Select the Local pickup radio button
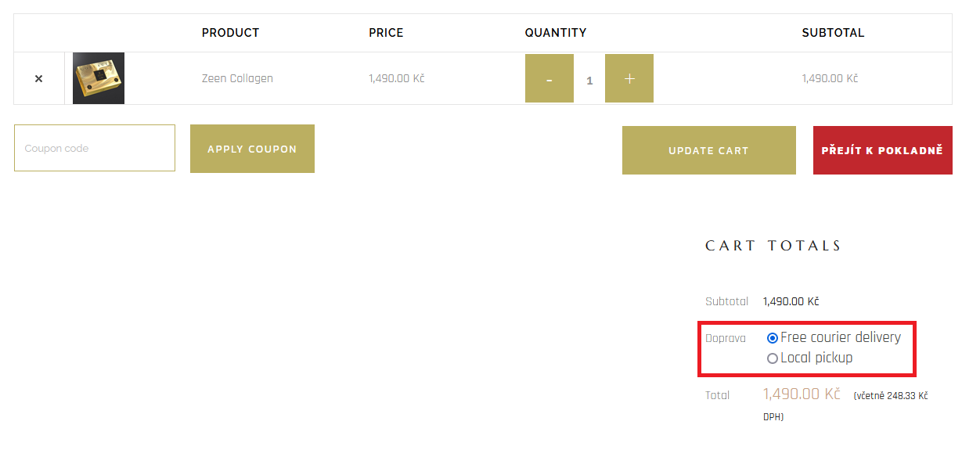 point(773,358)
